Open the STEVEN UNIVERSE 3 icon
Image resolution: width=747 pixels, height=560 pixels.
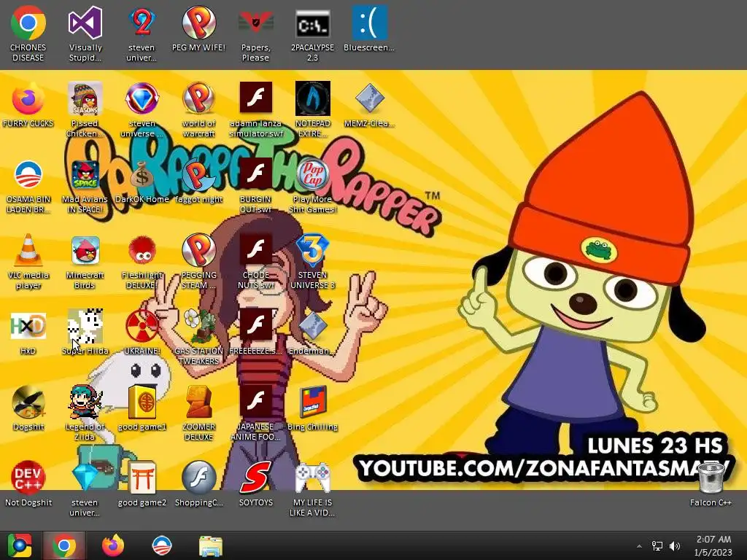click(x=312, y=251)
